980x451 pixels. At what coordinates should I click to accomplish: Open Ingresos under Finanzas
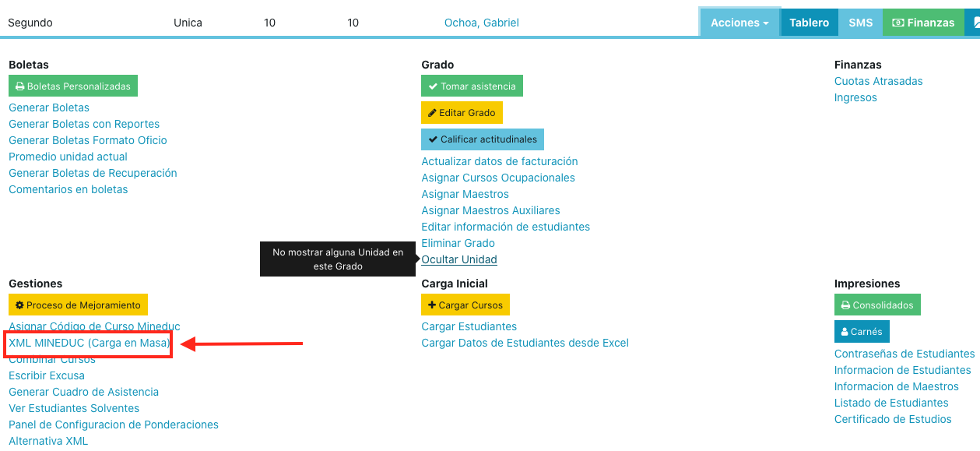tap(855, 97)
